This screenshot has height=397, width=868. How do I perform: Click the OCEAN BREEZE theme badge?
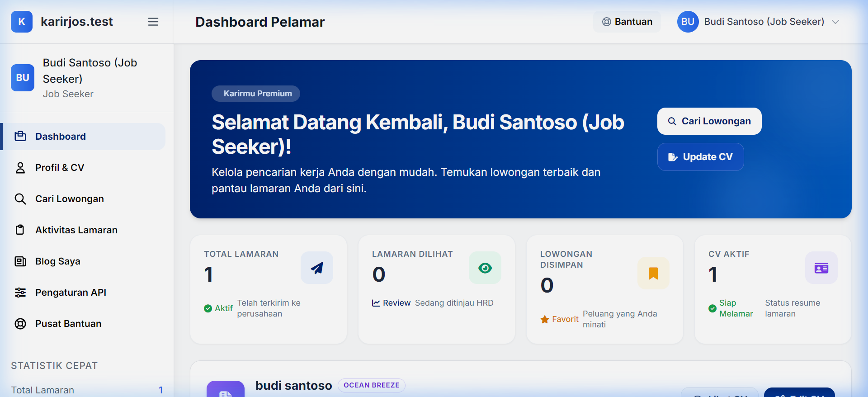click(x=372, y=385)
